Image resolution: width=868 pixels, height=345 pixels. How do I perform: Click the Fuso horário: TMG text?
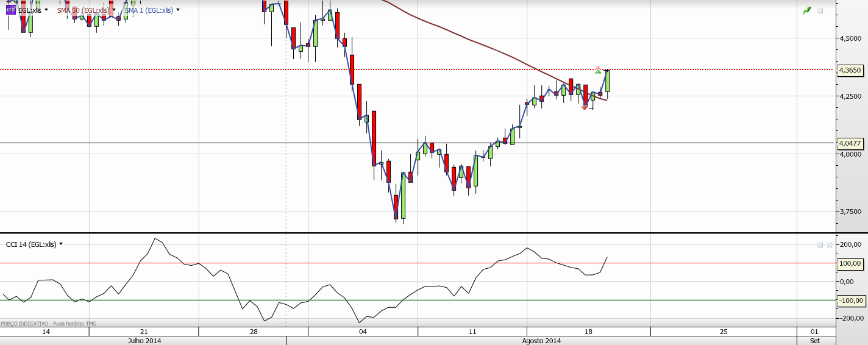[x=75, y=323]
